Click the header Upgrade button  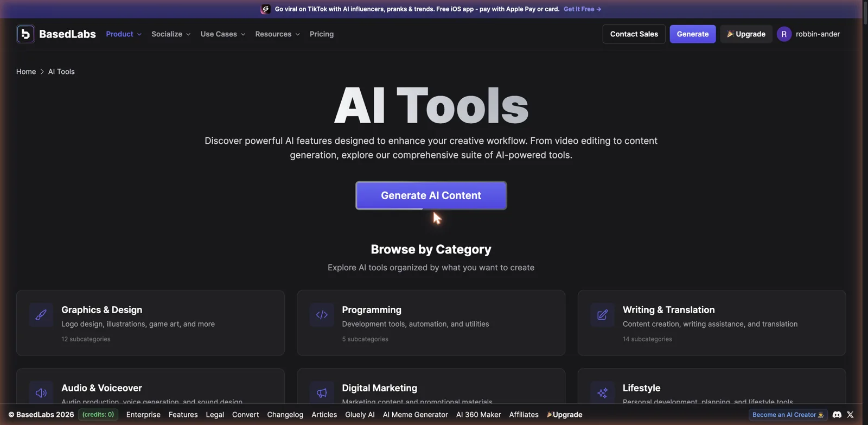tap(746, 34)
